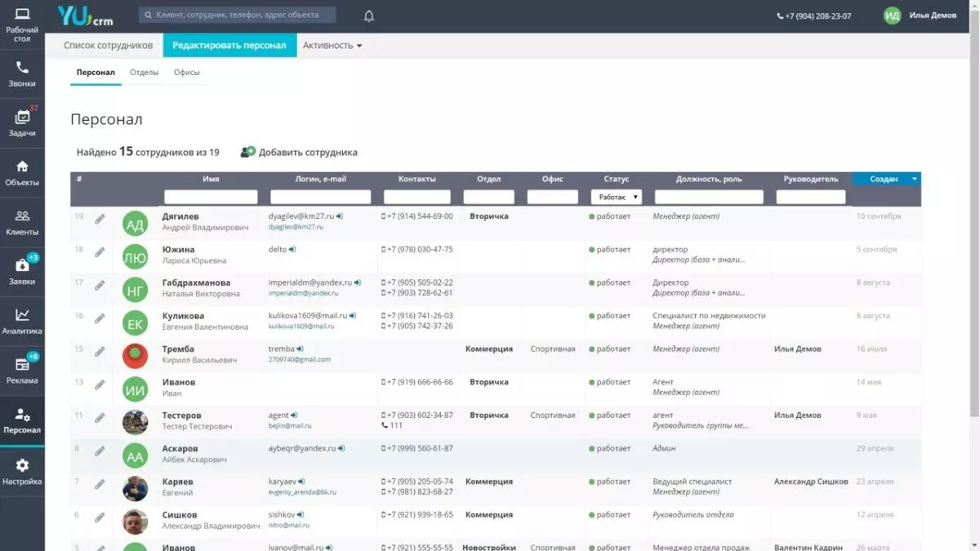Focus the Должность, роль filter input
Viewport: 980px width, 551px height.
[x=709, y=197]
